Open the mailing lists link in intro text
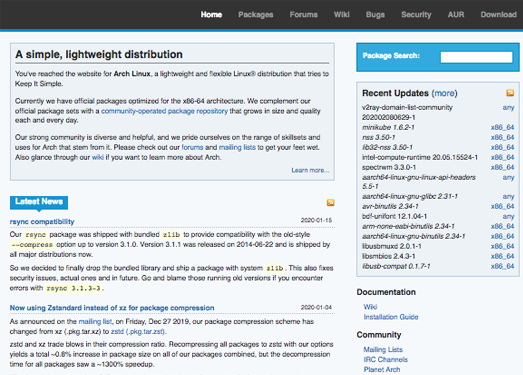523x375 pixels. coord(237,147)
